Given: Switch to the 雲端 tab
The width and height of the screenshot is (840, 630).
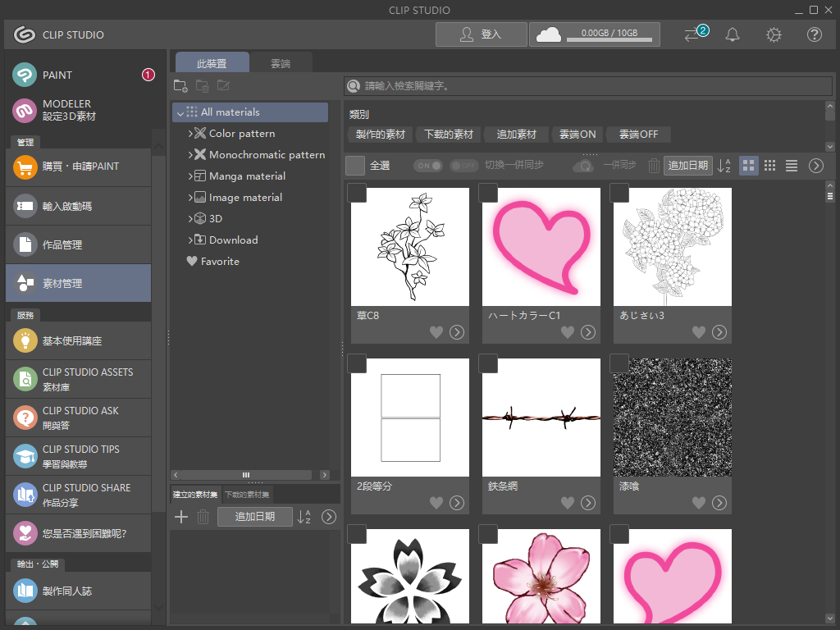Looking at the screenshot, I should pos(281,64).
